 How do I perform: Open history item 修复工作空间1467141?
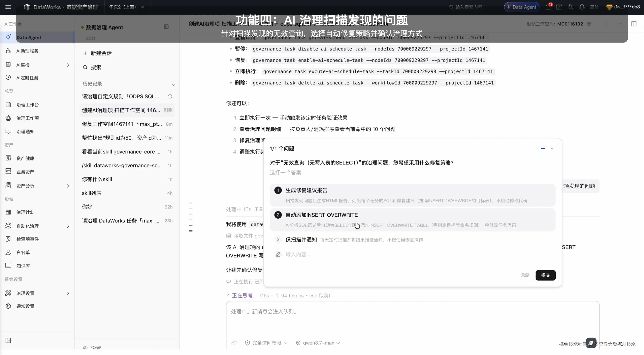(127, 124)
